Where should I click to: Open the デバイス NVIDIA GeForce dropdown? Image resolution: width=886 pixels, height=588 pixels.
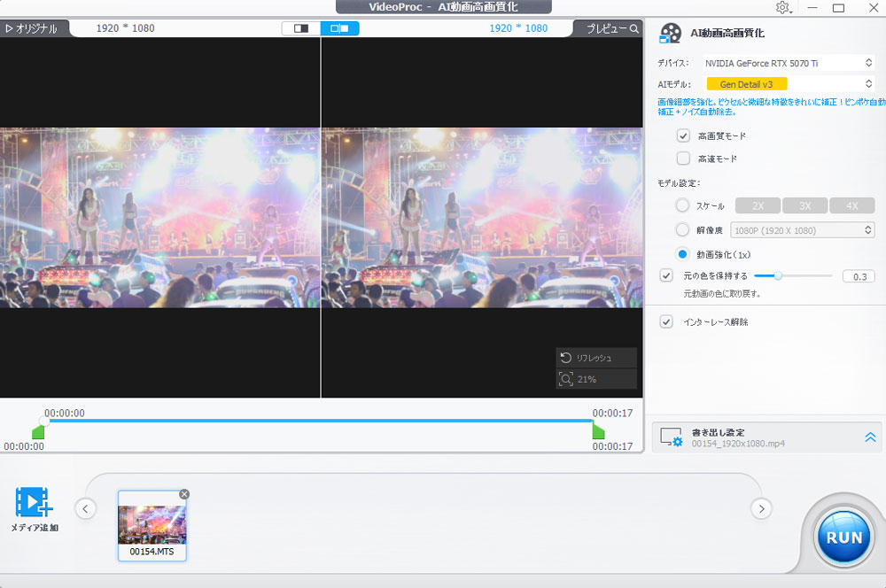click(x=789, y=63)
